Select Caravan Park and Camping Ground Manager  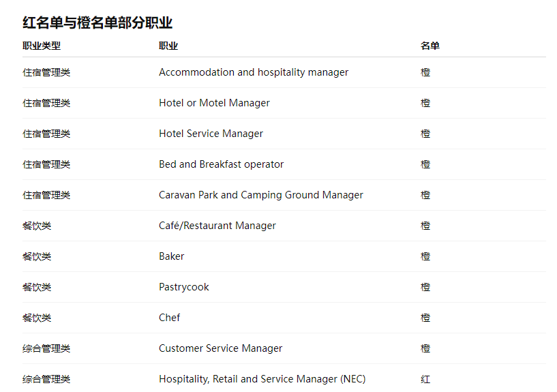[260, 195]
